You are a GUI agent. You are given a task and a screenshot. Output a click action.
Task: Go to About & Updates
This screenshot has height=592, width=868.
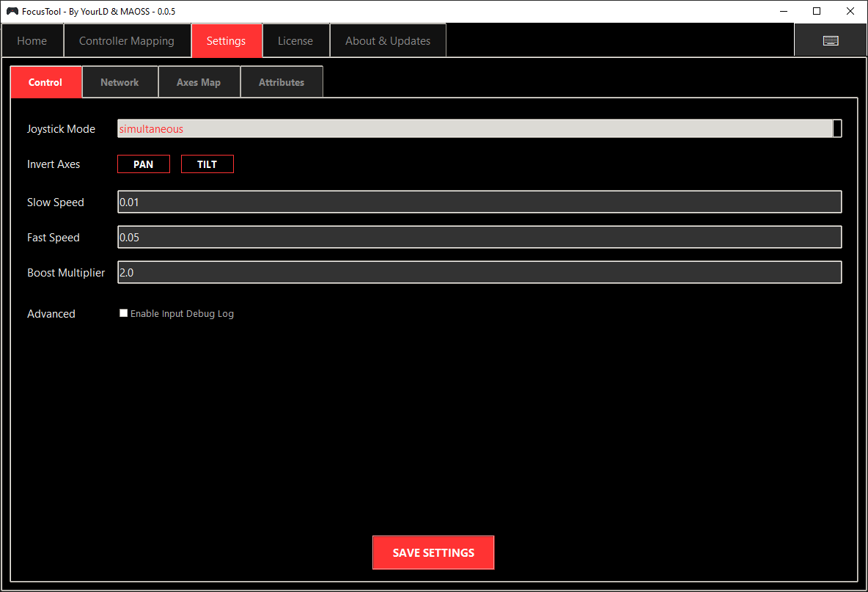pos(388,40)
